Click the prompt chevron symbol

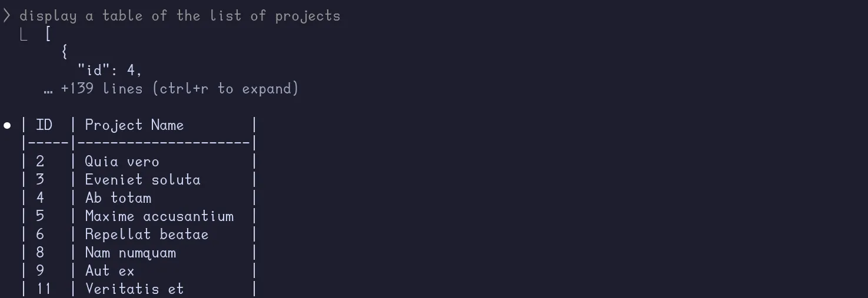pyautogui.click(x=7, y=16)
